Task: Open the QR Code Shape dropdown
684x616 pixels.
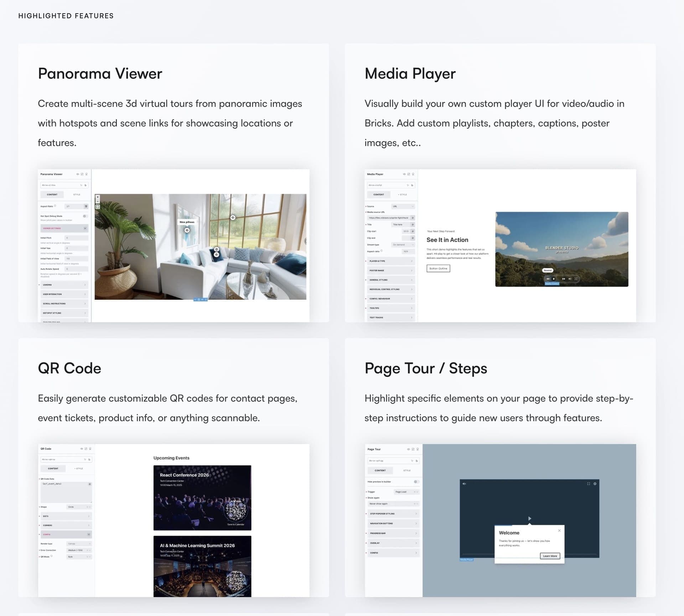Action: tap(79, 507)
